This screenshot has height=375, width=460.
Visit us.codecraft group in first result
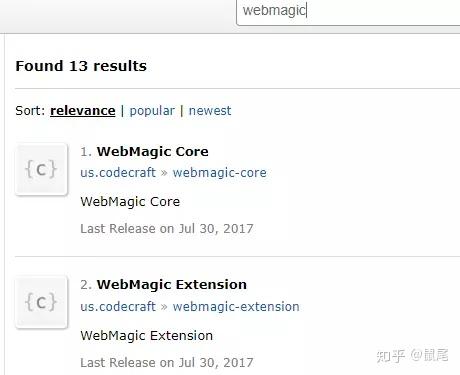[118, 173]
